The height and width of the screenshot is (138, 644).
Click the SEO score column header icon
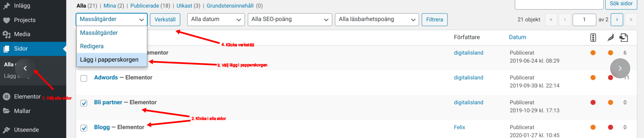593,38
